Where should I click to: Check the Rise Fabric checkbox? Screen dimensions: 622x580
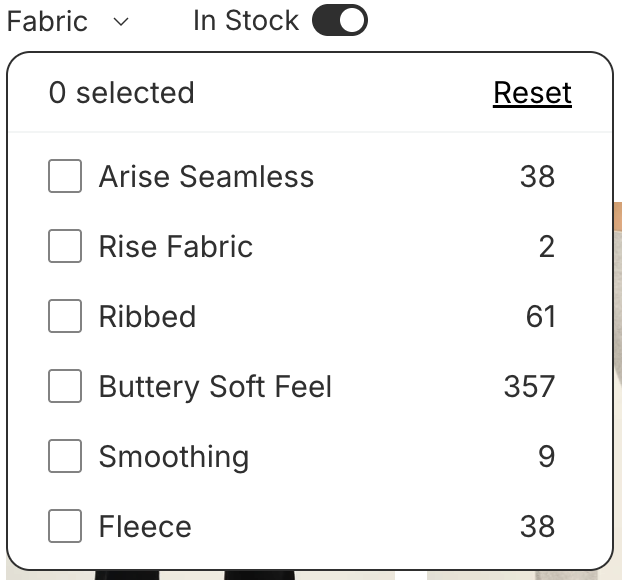pos(65,246)
